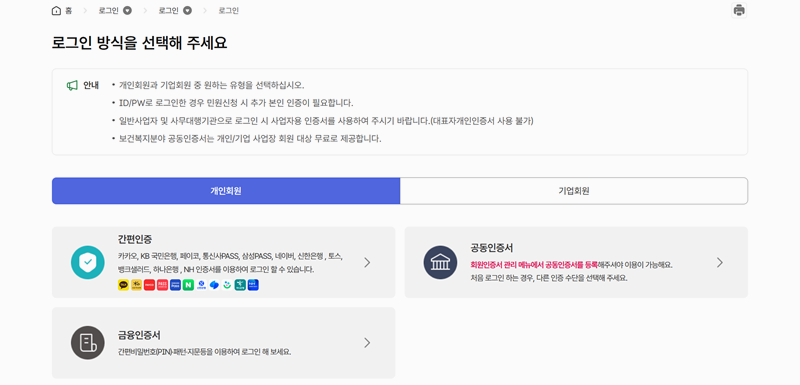The image size is (800, 385).
Task: Select the 개인회원 tab
Action: [226, 191]
